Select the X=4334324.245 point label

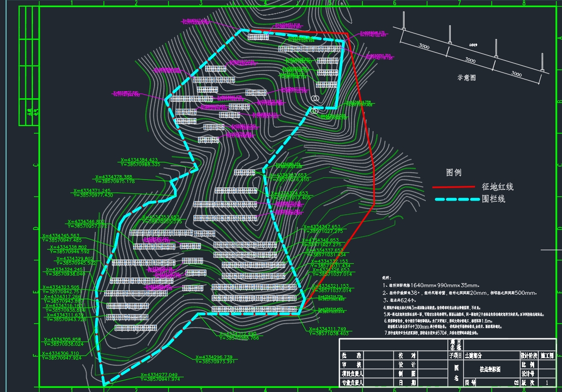click(64, 269)
